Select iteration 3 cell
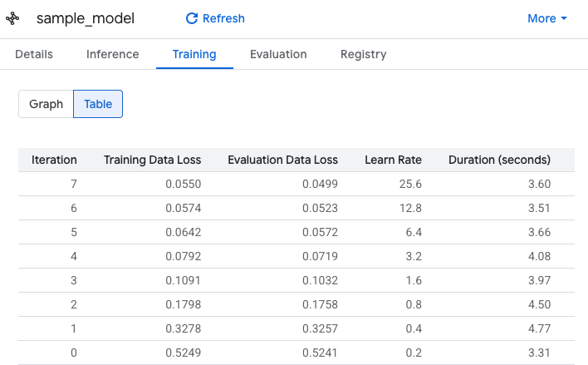588x365 pixels. [x=74, y=280]
